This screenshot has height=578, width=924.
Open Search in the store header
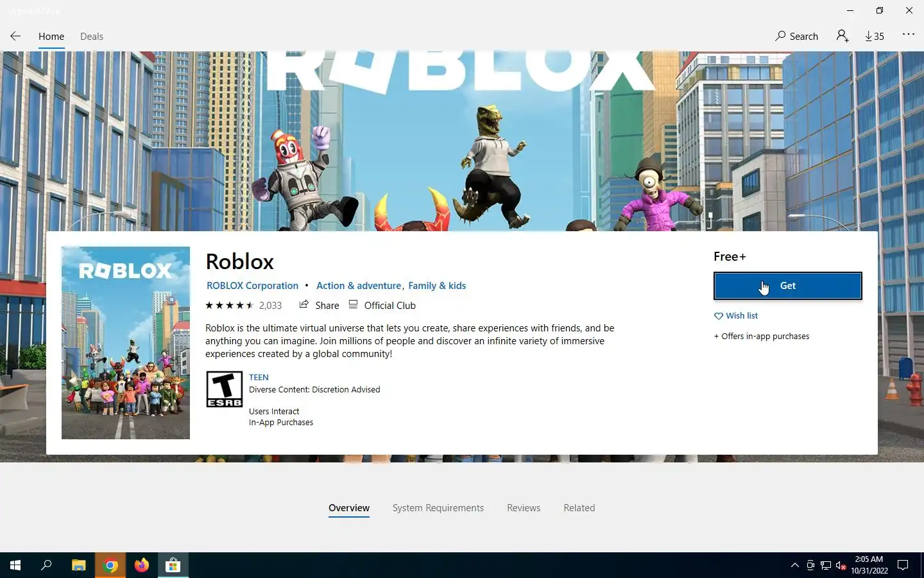point(796,36)
